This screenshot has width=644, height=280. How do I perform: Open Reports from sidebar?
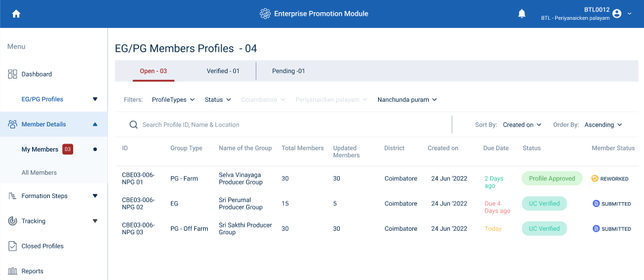point(32,271)
